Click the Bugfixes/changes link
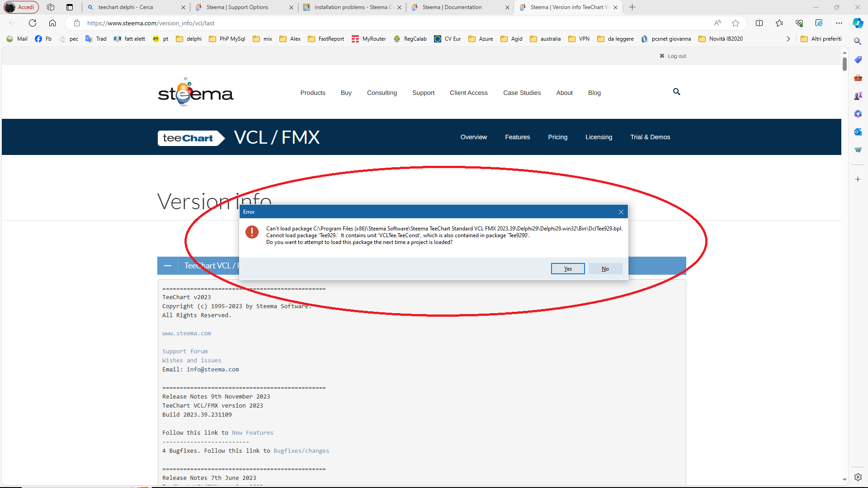 [x=301, y=450]
